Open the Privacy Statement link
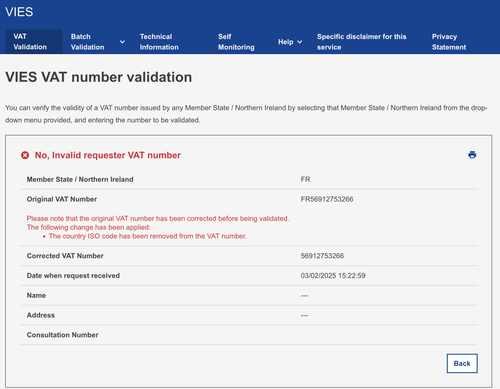Screen dimensions: 500x389 point(449,42)
